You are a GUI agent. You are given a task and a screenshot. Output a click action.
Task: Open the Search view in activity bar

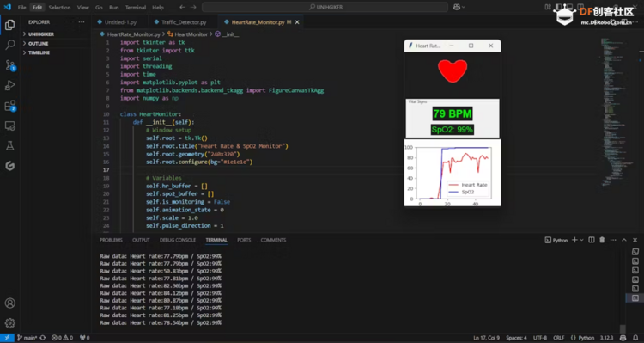coord(9,45)
